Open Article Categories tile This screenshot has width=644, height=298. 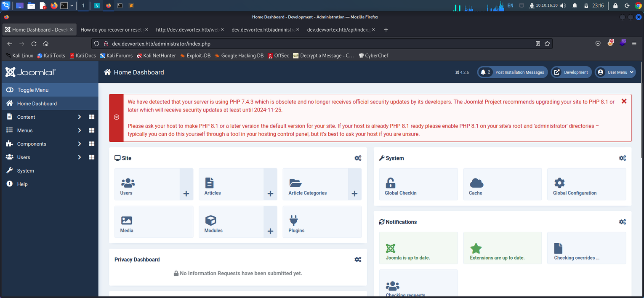click(x=315, y=184)
